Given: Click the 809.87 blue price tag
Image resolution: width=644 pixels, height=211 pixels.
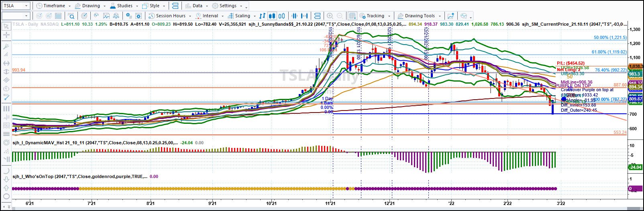Looking at the screenshot, I should pos(635,99).
